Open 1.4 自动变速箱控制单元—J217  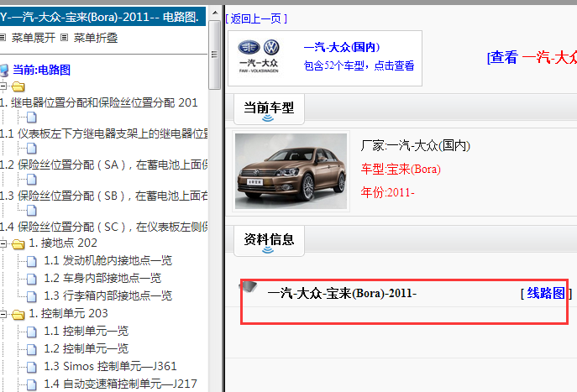click(x=120, y=384)
